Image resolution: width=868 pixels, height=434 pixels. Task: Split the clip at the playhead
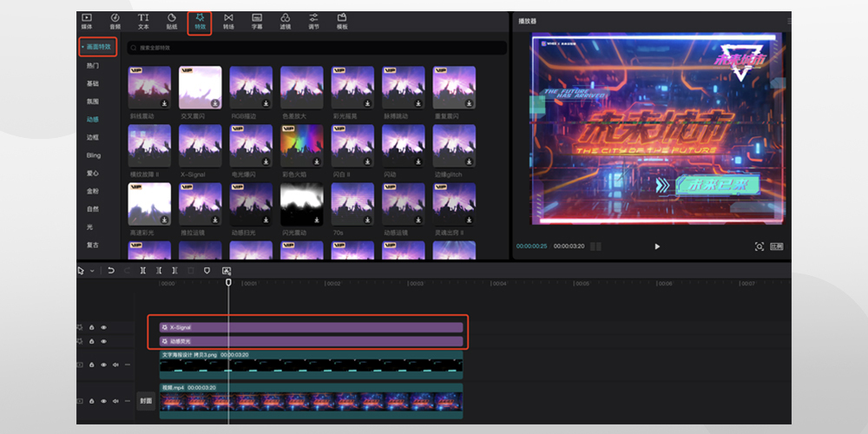[143, 271]
